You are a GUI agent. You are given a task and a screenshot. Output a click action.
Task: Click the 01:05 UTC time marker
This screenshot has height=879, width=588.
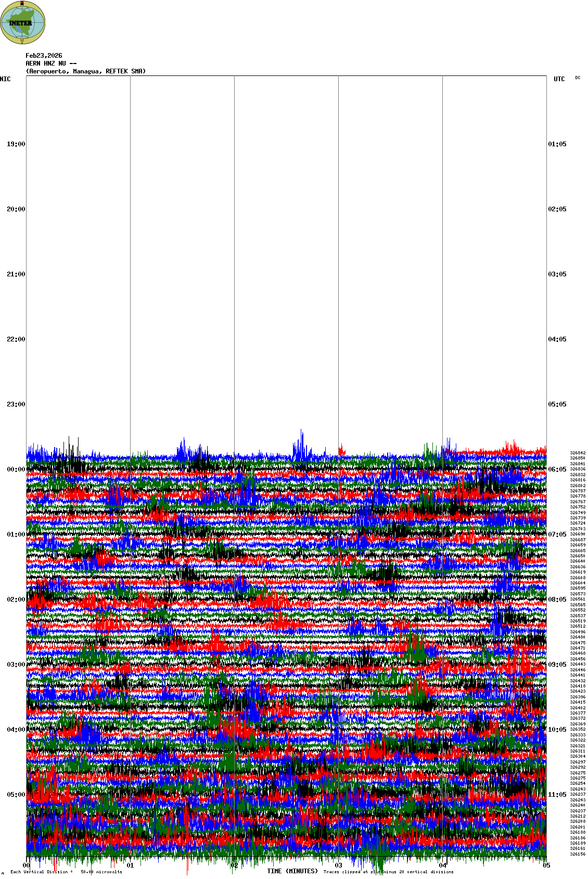pos(557,144)
